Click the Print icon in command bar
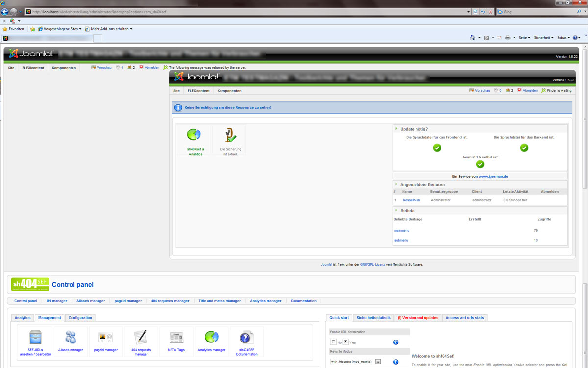The image size is (588, 368). 508,38
